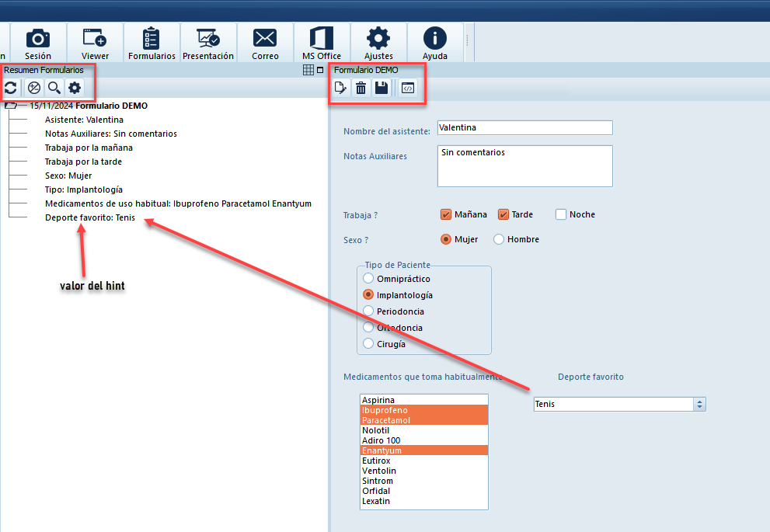Choose Ortodoncia as patient type
This screenshot has width=770, height=532.
tap(368, 328)
